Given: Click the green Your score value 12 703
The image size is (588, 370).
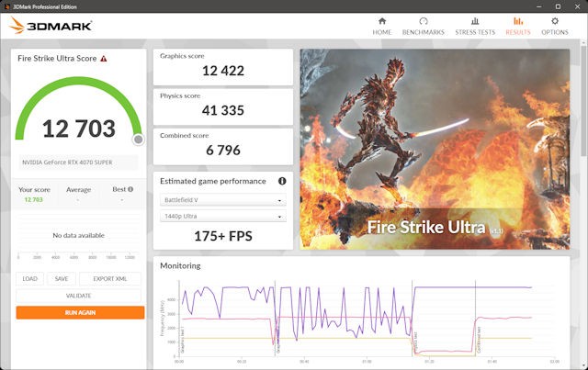Looking at the screenshot, I should 33,200.
